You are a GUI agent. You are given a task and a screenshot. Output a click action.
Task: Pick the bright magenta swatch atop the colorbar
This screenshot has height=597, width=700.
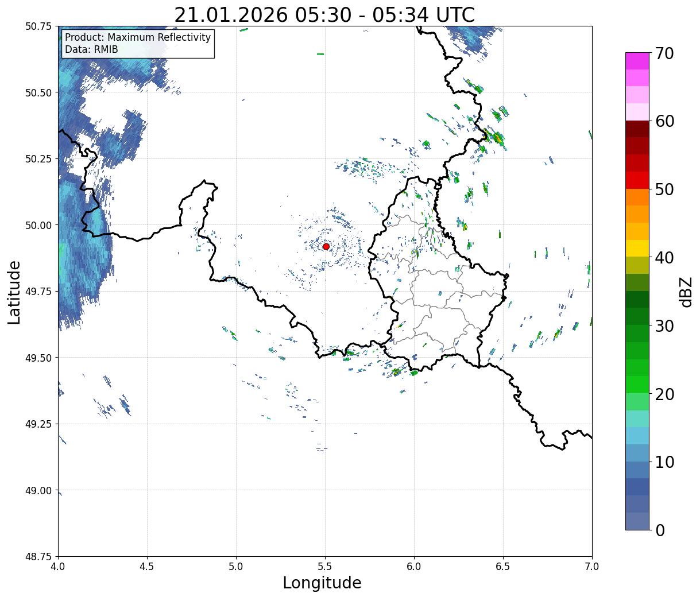tap(637, 61)
